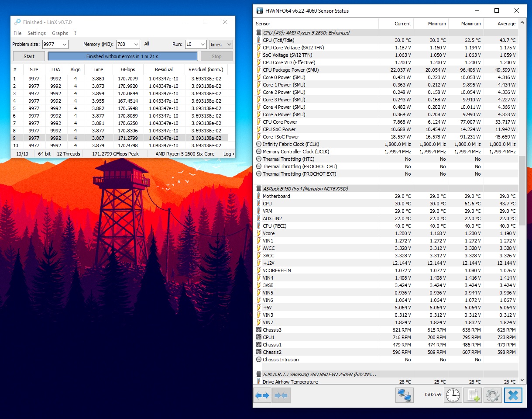
Task: Click the Average column header in HWiNFO
Action: [501, 24]
